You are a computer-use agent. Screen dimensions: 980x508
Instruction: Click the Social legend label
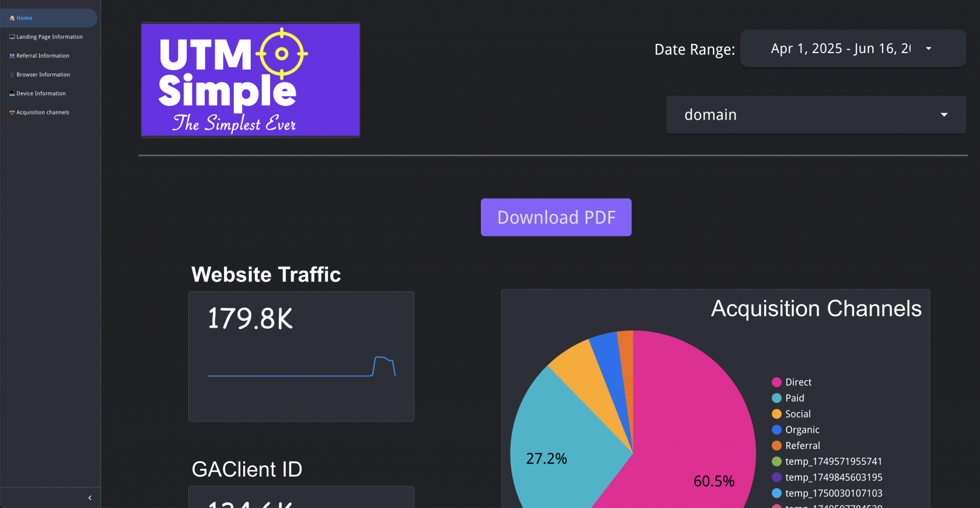coord(798,414)
